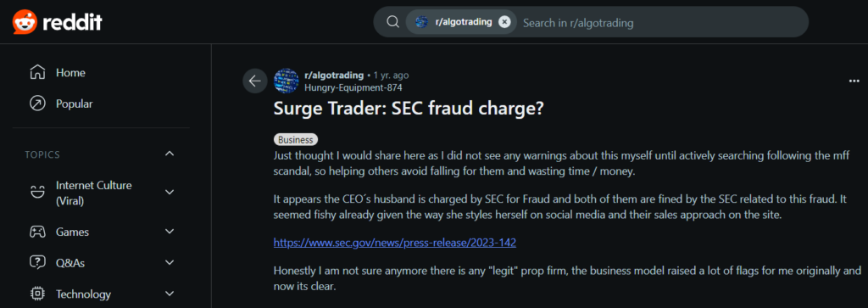
Task: Click the Games controller icon
Action: point(37,232)
